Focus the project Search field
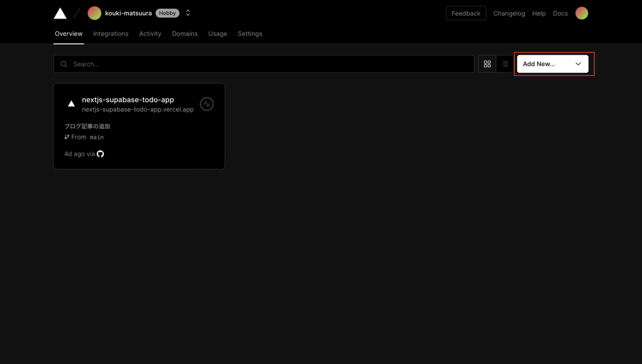The height and width of the screenshot is (364, 642). coord(264,64)
